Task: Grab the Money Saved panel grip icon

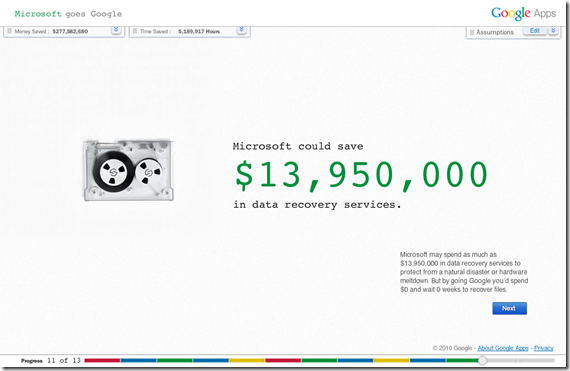Action: (x=9, y=31)
